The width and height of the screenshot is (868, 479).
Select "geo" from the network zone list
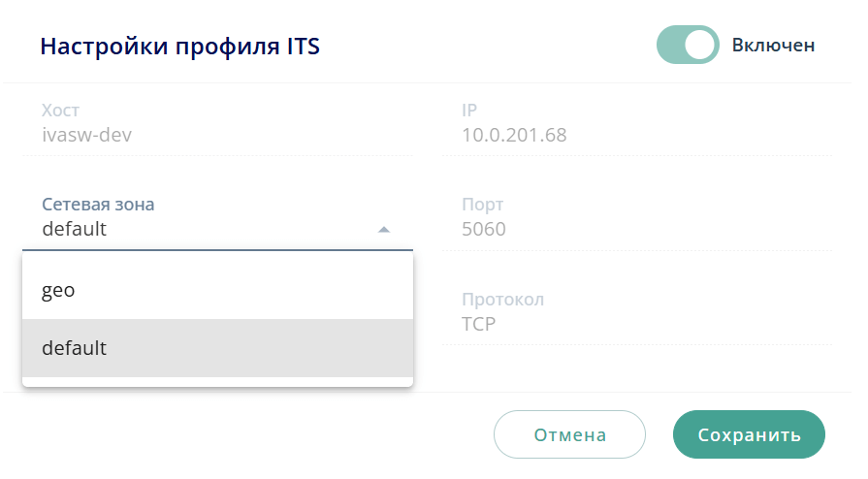(x=58, y=290)
